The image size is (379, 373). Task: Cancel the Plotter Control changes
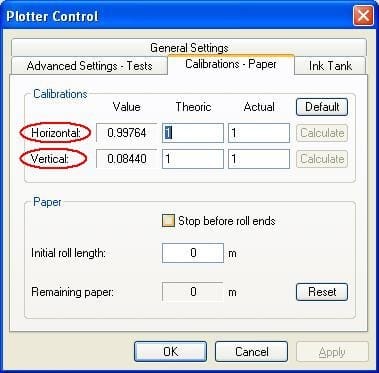251,351
